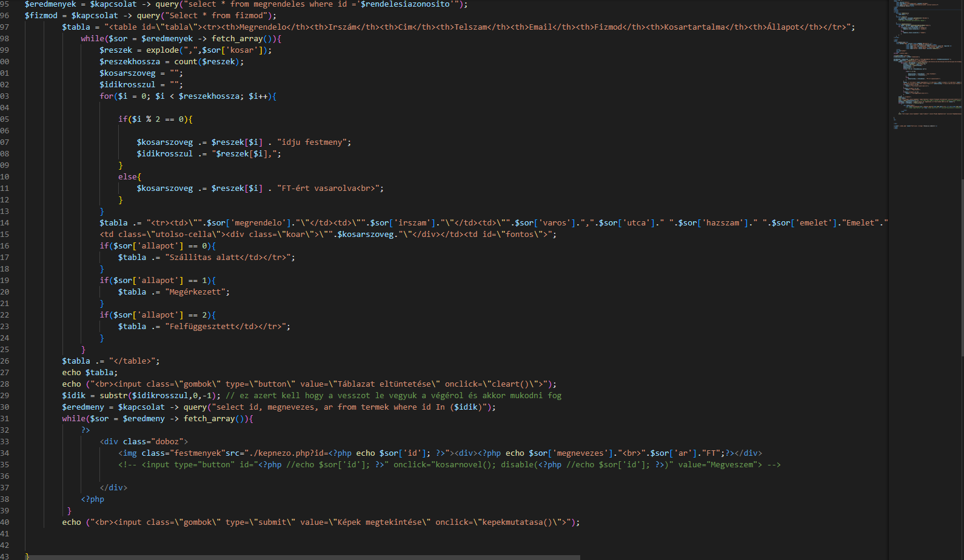Click the "utolso-cella" td class line
This screenshot has width=964, height=560.
point(328,235)
